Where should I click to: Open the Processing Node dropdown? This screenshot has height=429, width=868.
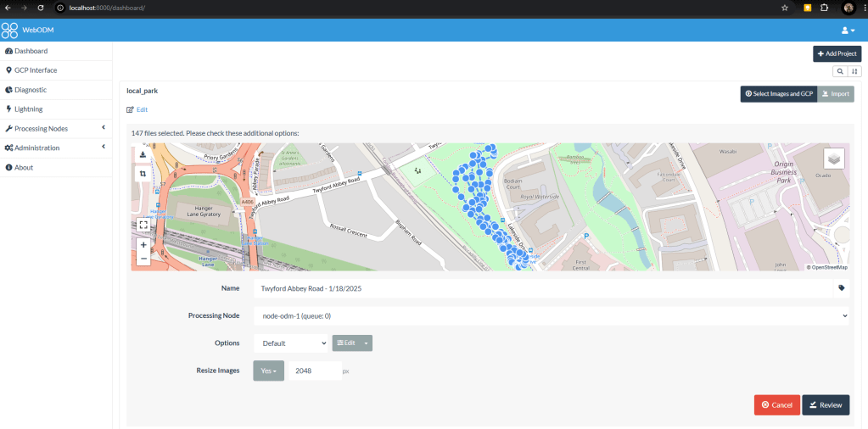point(552,315)
